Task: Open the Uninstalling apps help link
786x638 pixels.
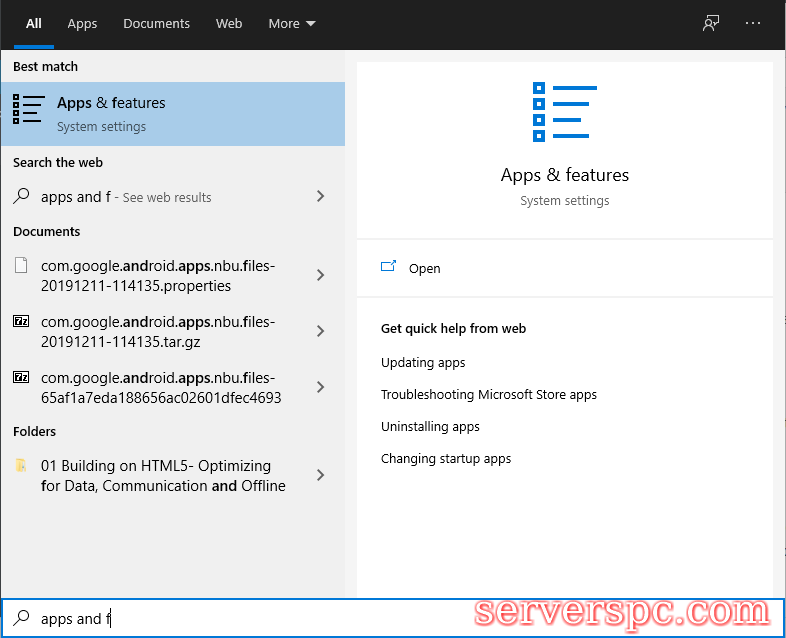Action: coord(430,427)
